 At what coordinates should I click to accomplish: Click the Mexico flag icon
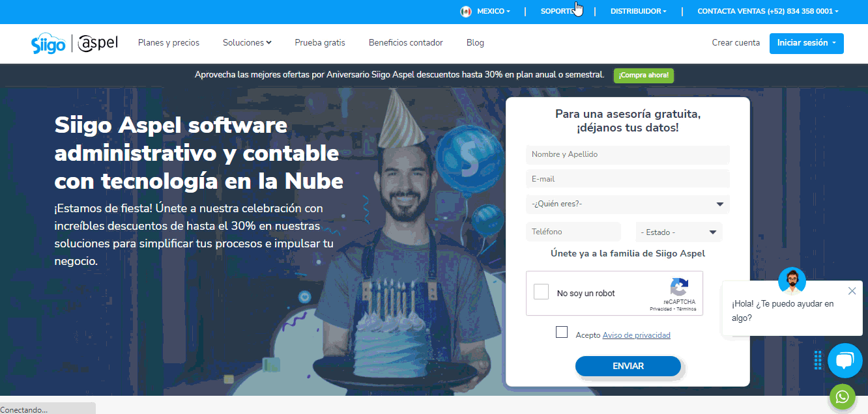coord(466,11)
